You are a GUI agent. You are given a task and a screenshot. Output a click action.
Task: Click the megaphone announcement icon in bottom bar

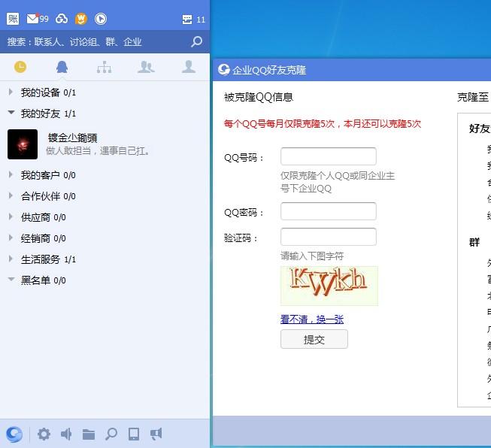pyautogui.click(x=156, y=434)
